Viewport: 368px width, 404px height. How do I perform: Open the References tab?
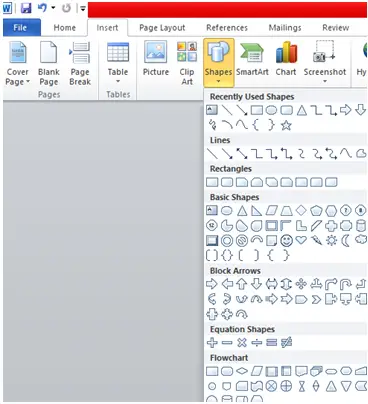click(x=227, y=28)
